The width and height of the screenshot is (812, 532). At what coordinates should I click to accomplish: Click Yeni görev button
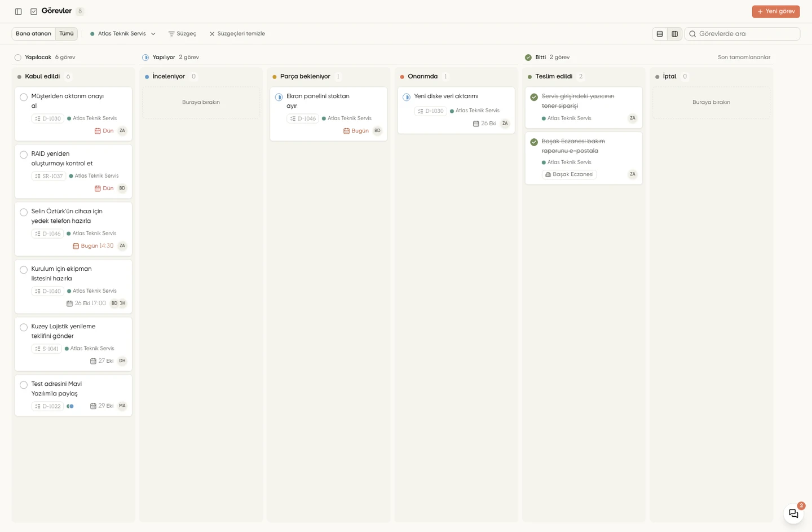coord(776,11)
